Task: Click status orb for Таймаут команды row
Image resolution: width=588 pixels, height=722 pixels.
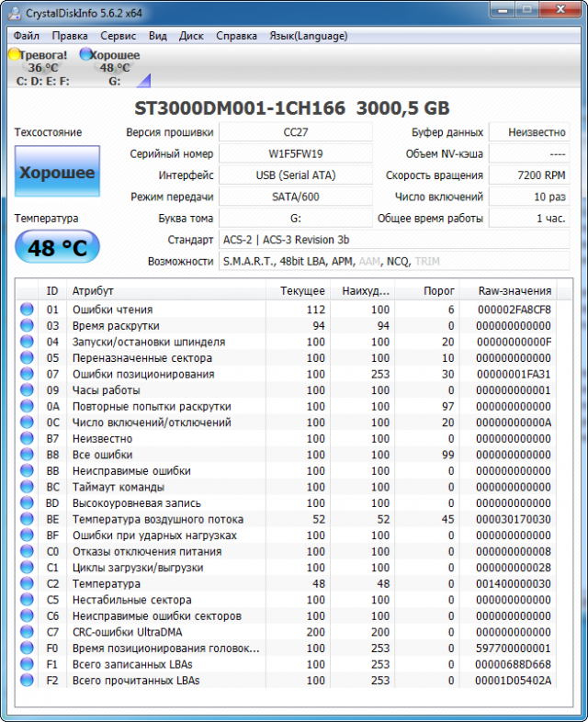Action: click(x=27, y=486)
